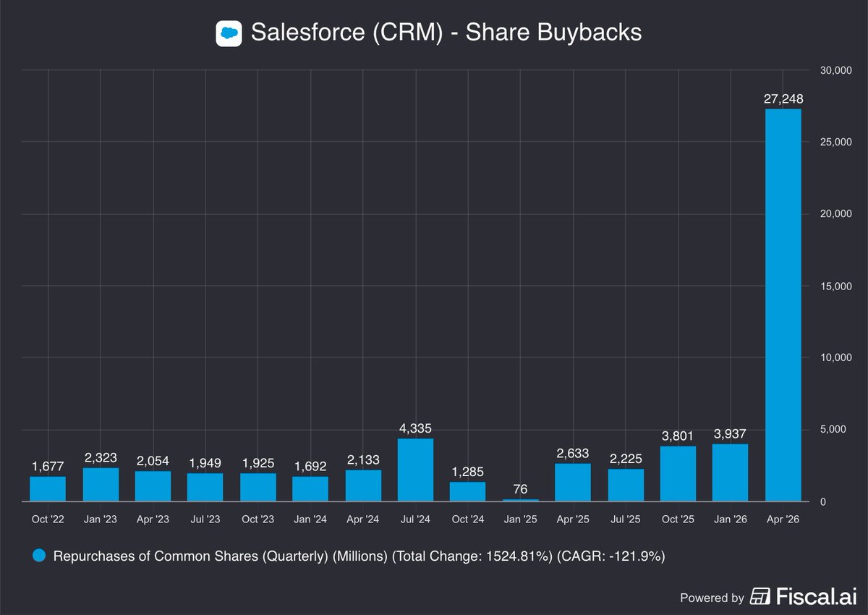Click the 3,937 data label
868x615 pixels.
(x=731, y=433)
